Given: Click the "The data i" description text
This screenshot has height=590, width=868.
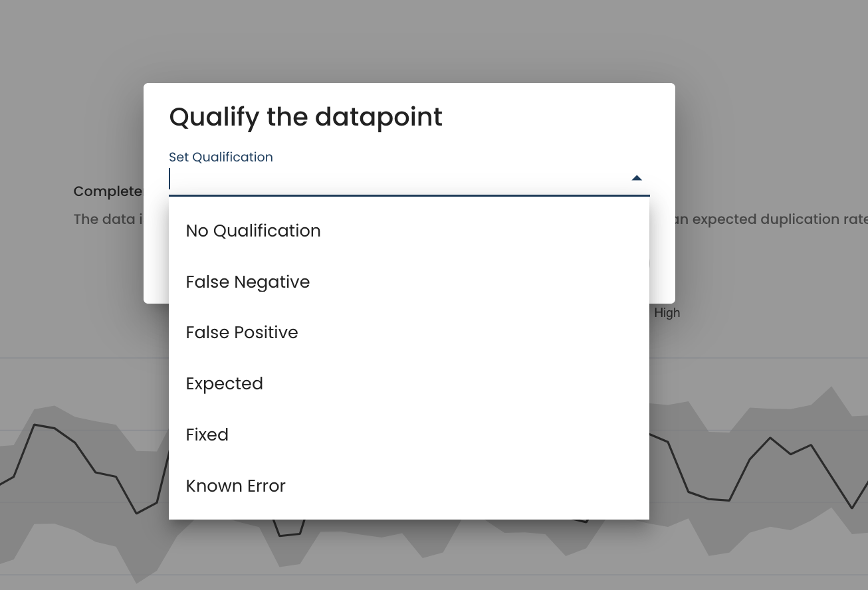Looking at the screenshot, I should [x=108, y=219].
